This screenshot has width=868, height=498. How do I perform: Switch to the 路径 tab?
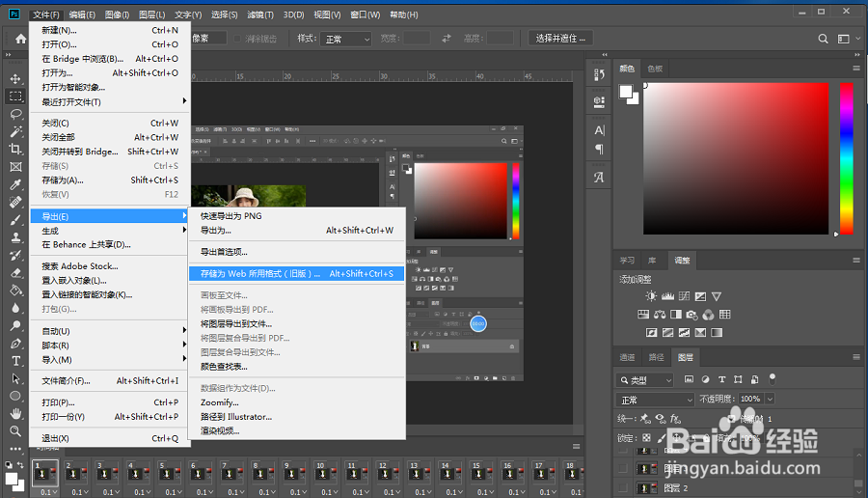tap(656, 357)
